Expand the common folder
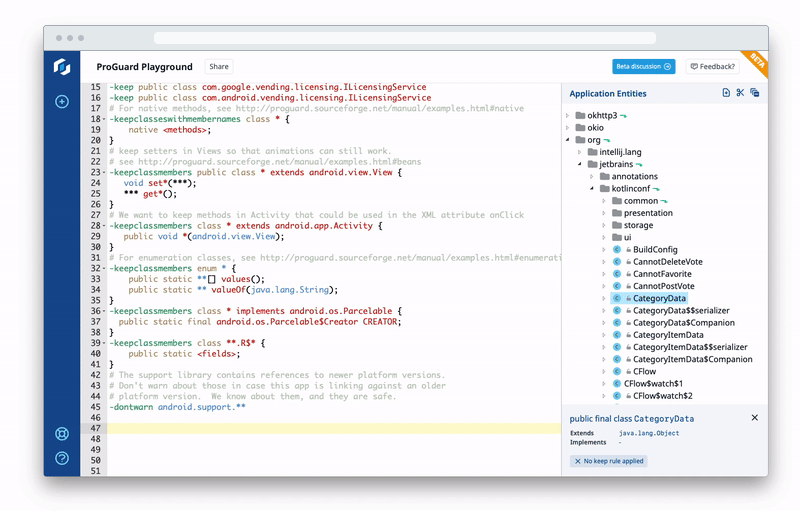This screenshot has height=511, width=800. 604,201
